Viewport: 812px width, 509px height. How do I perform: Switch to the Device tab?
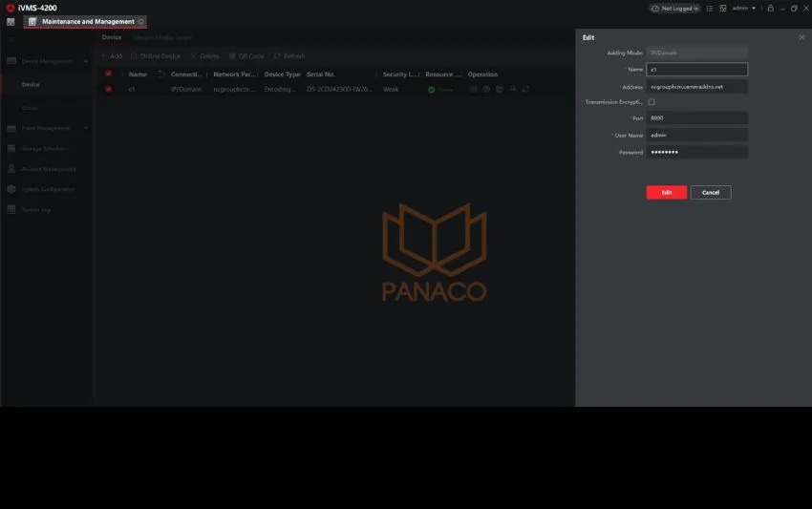(x=112, y=37)
